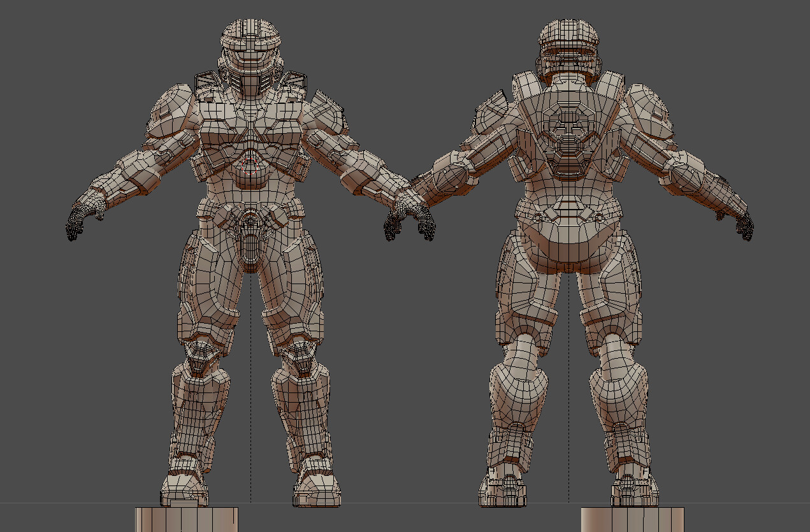Click the 3D cursor on the front model's chest
Screen dimensions: 810x532
coord(250,168)
